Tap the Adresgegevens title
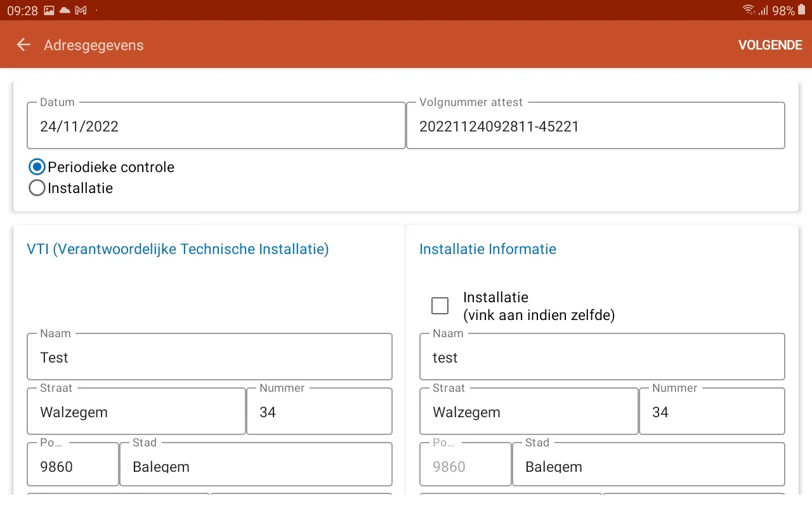The width and height of the screenshot is (812, 508). (94, 45)
